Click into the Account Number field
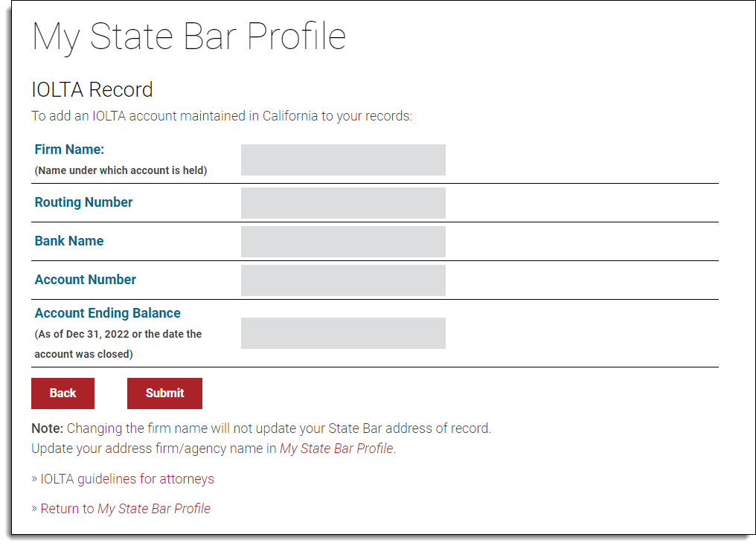Image resolution: width=756 pixels, height=546 pixels. click(343, 280)
